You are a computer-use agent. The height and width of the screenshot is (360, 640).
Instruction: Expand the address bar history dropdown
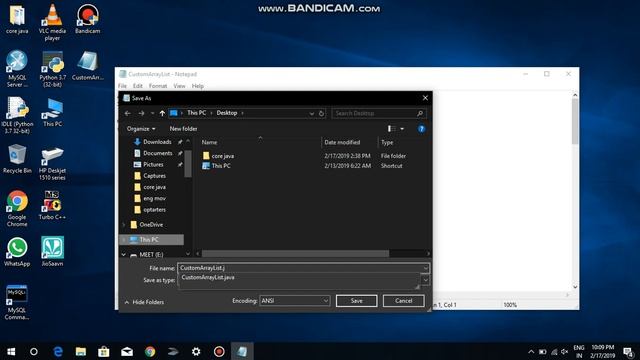pos(311,113)
